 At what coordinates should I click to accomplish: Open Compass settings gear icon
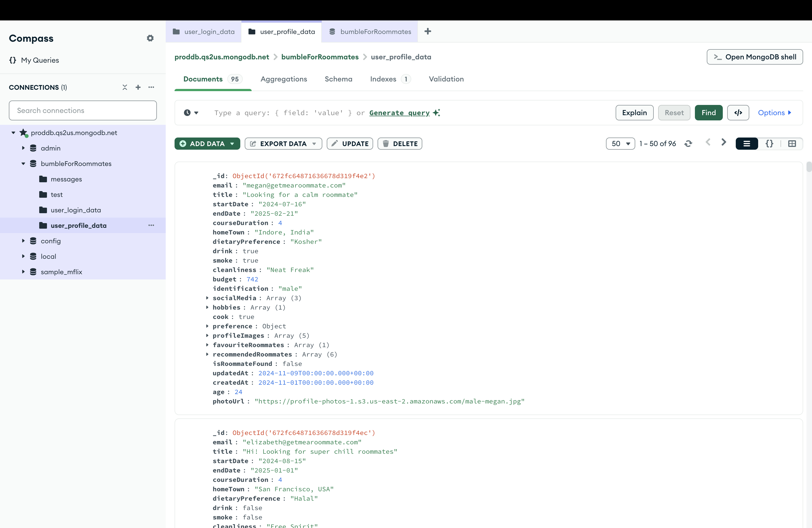pos(150,38)
